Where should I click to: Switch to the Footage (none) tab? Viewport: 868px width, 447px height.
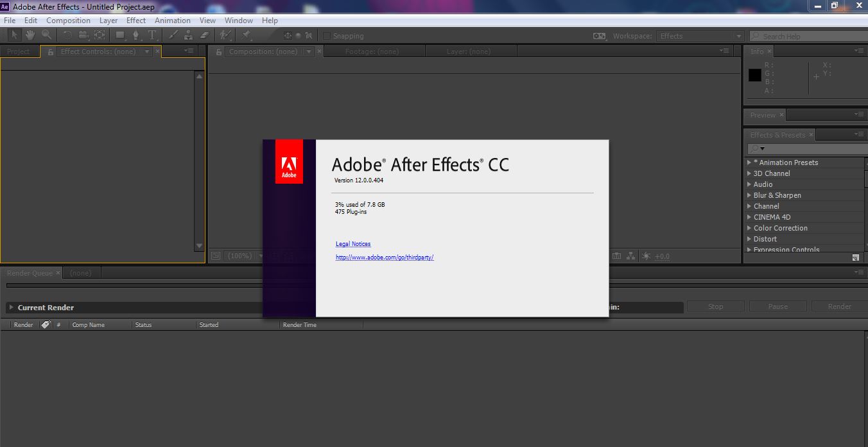372,51
